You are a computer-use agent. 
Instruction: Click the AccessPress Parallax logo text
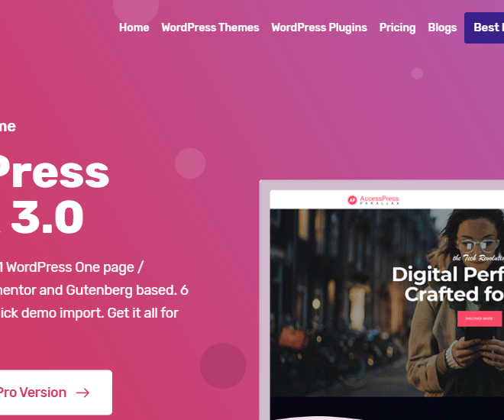(x=380, y=200)
